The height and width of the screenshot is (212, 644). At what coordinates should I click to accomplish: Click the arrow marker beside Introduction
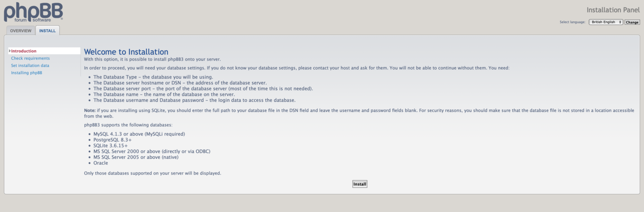9,51
